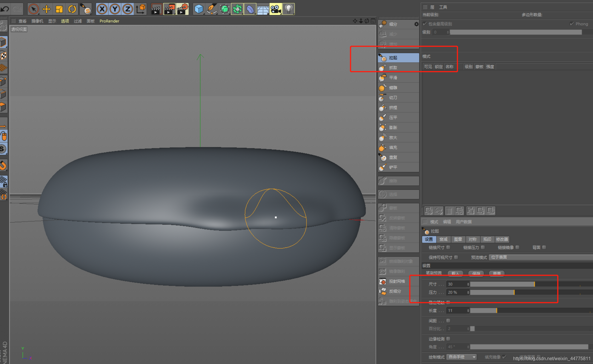Click the 载入 (Load) brush preset button
The image size is (593, 364).
(x=455, y=273)
